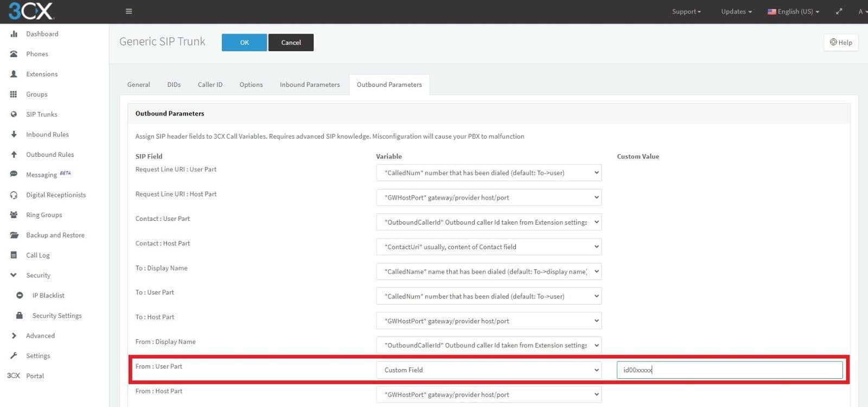This screenshot has height=407, width=868.
Task: Click the blue OK button
Action: pos(244,42)
